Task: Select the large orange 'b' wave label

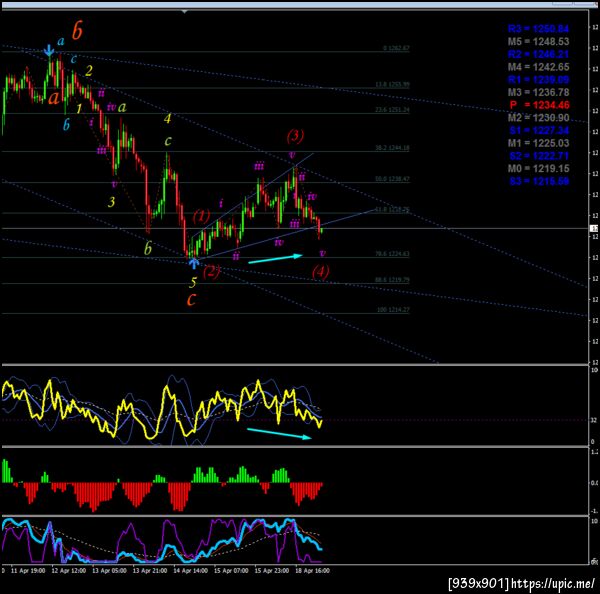Action: 77,31
